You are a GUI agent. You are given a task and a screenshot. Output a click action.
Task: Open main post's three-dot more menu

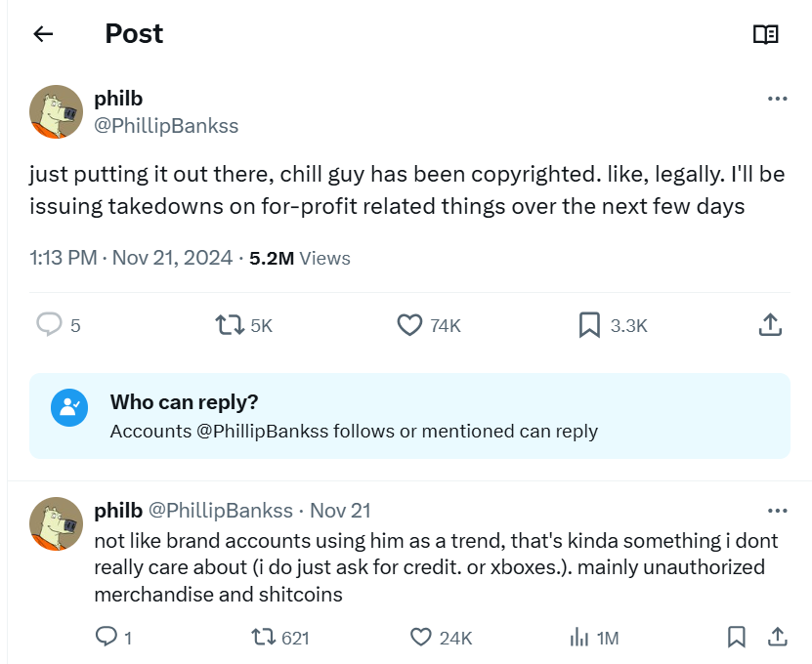[777, 99]
